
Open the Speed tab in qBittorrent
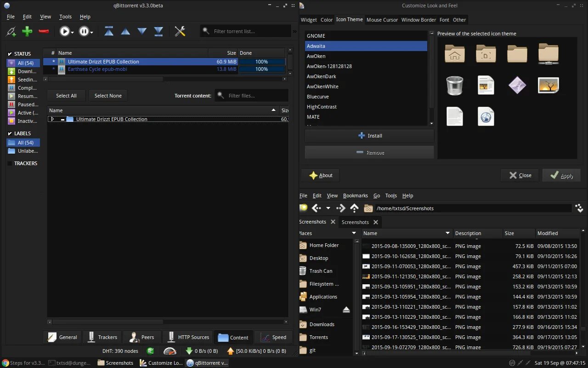273,337
